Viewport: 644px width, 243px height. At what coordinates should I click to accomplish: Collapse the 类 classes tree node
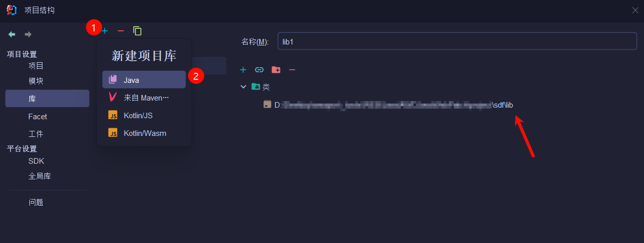pyautogui.click(x=244, y=87)
